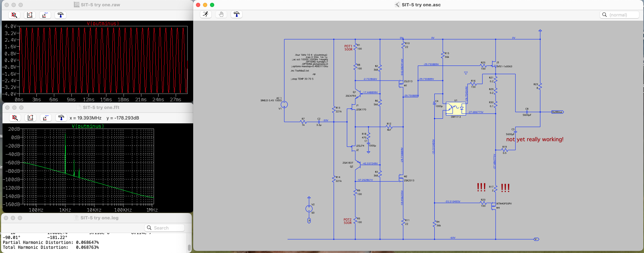
Task: Click the log window vertical scrollbar
Action: click(x=189, y=247)
